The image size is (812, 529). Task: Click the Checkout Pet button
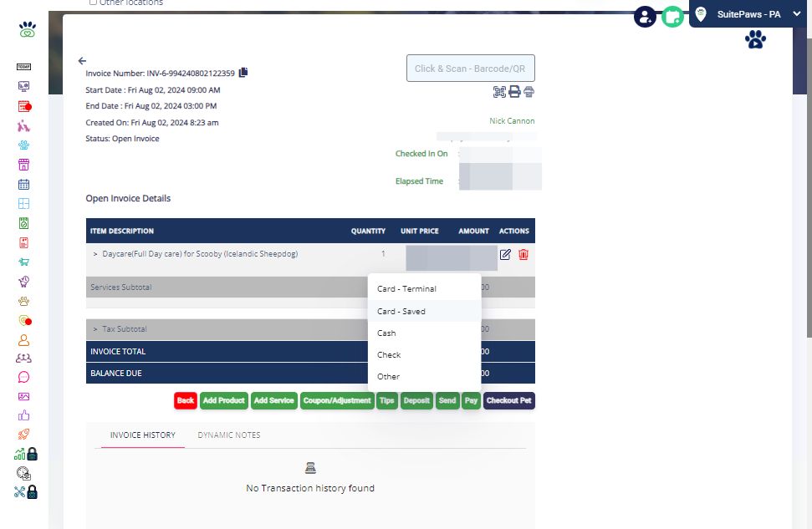tap(509, 400)
